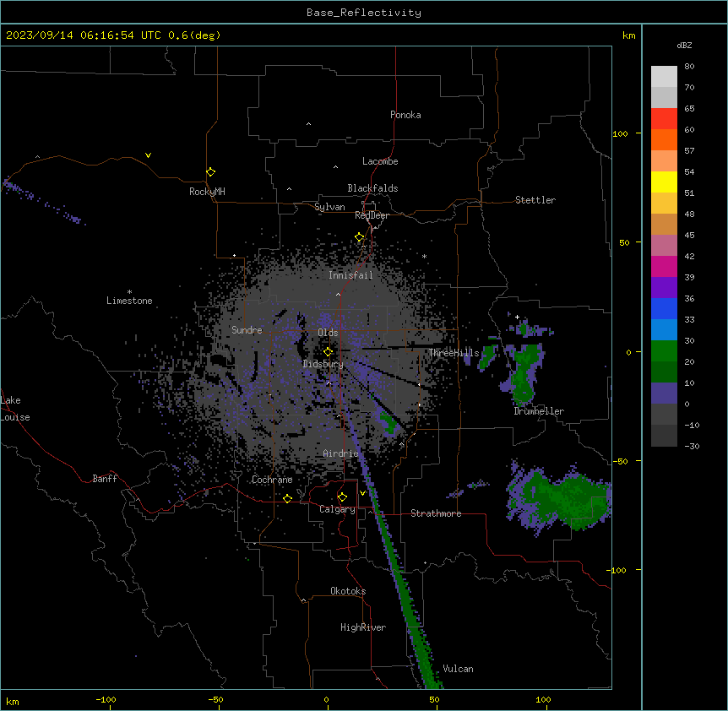
Task: Click the Sundre town label
Action: pos(247,330)
